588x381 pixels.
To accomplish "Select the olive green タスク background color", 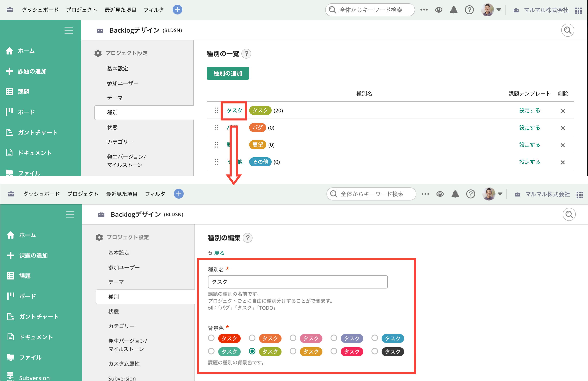I will pos(252,351).
